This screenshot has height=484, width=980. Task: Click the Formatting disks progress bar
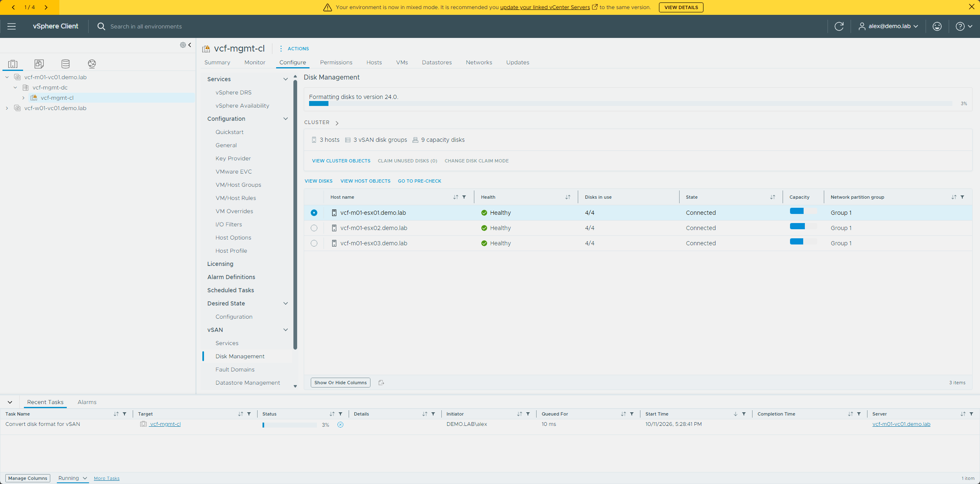(x=631, y=103)
